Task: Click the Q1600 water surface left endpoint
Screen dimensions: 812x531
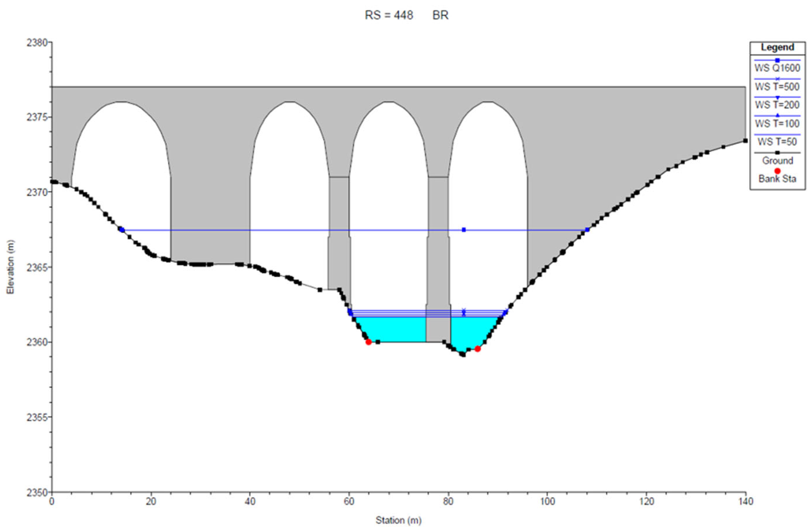Action: 122,230
